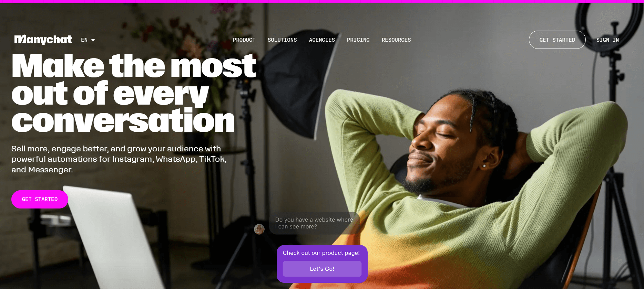
Task: Click the gray website question chat bubble
Action: click(x=315, y=223)
